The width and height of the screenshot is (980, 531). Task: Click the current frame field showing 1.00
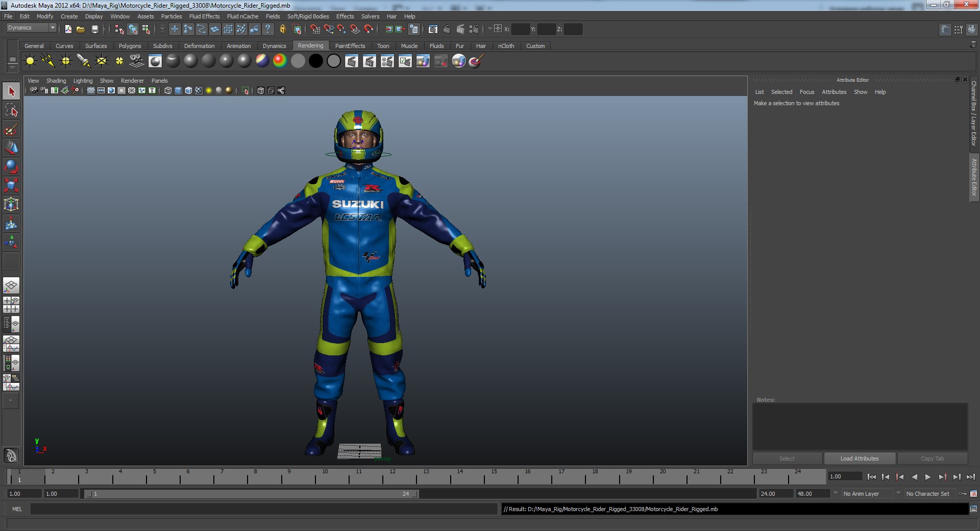point(845,476)
